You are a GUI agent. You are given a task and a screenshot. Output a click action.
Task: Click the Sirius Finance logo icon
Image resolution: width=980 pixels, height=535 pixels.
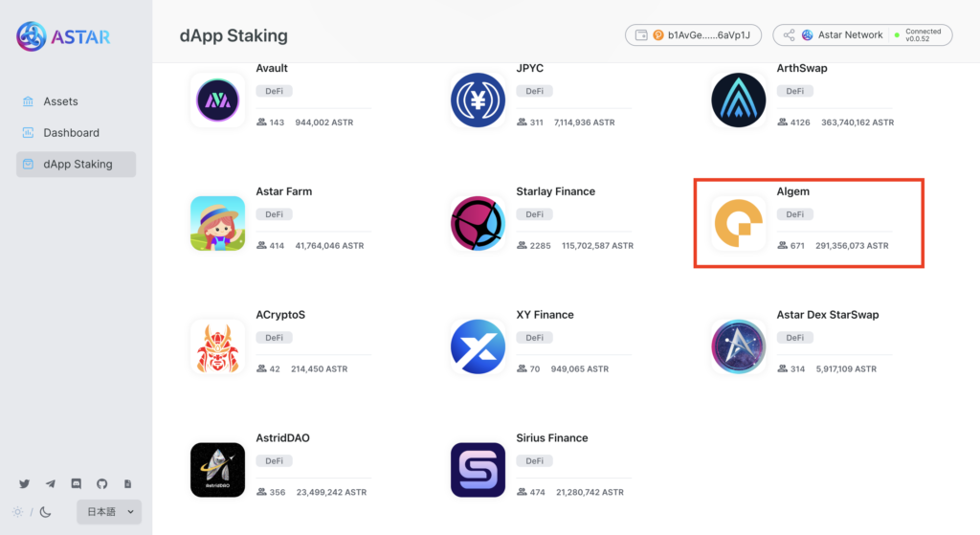tap(479, 470)
